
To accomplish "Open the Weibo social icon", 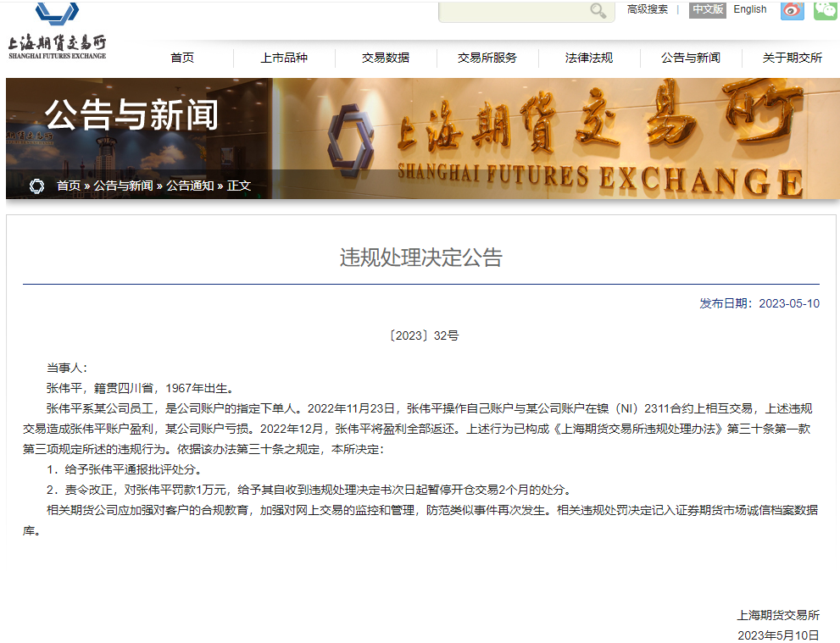I will tap(793, 10).
